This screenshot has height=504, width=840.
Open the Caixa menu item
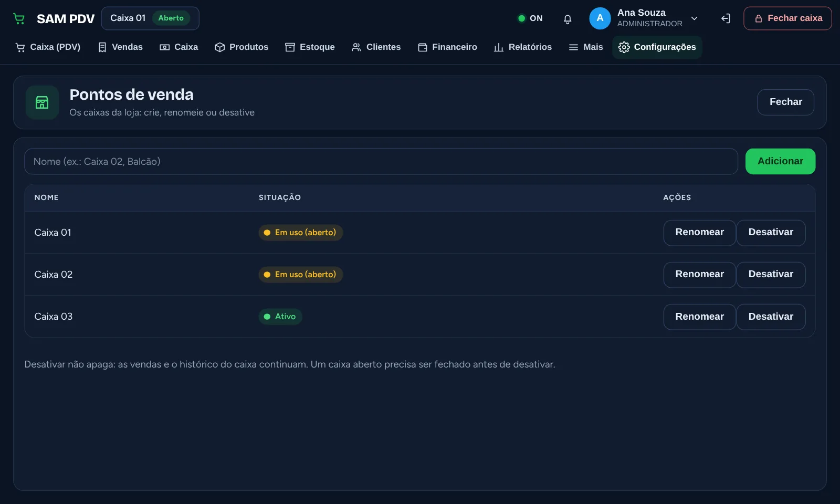(x=179, y=47)
